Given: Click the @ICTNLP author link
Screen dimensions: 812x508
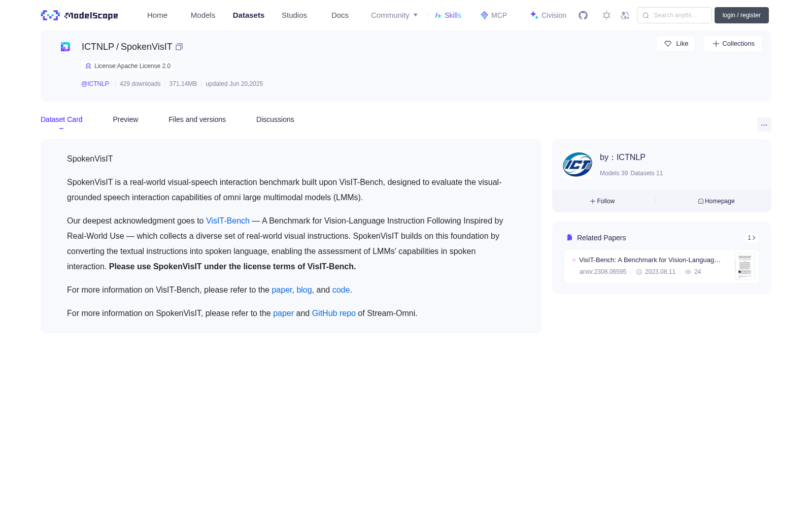Looking at the screenshot, I should point(95,84).
